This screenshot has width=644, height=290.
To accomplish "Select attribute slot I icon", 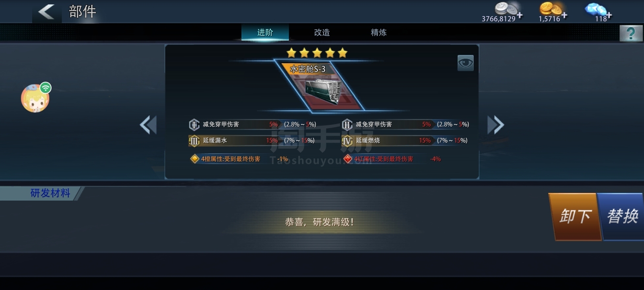I will coord(194,124).
